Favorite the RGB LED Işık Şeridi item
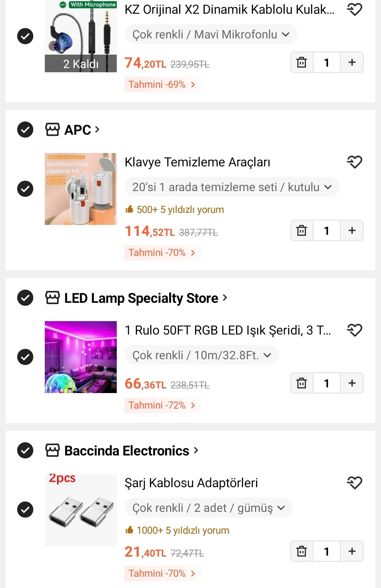 point(355,330)
